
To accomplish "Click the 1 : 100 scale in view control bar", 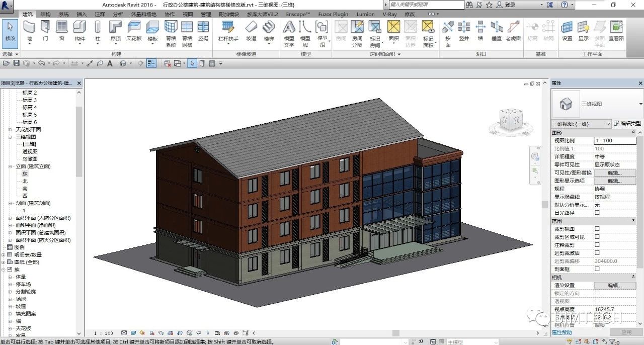I will [103, 333].
